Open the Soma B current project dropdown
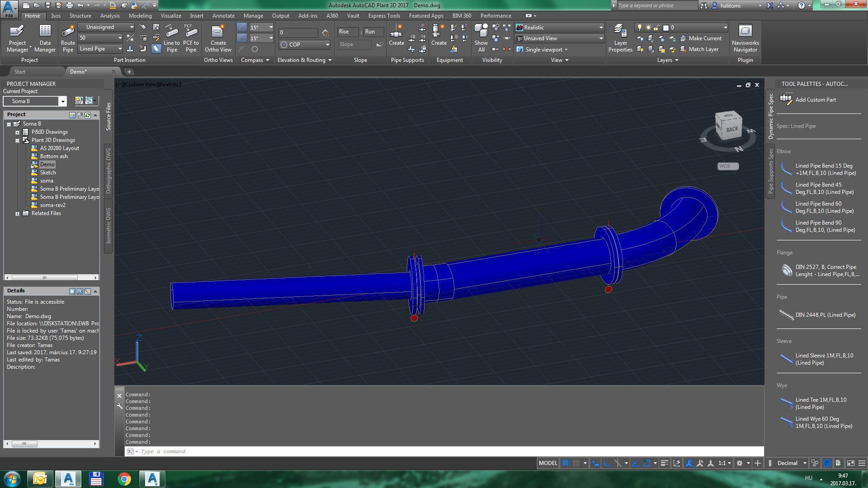Image resolution: width=868 pixels, height=488 pixels. [63, 101]
